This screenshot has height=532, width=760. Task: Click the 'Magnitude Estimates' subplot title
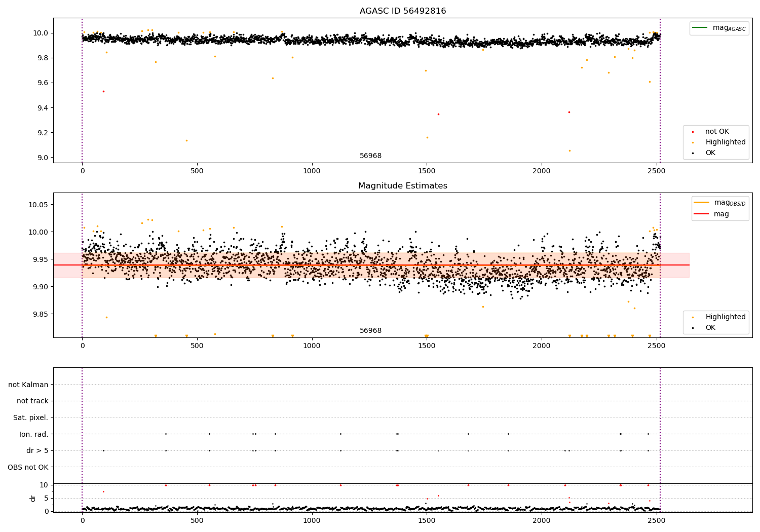coord(403,186)
